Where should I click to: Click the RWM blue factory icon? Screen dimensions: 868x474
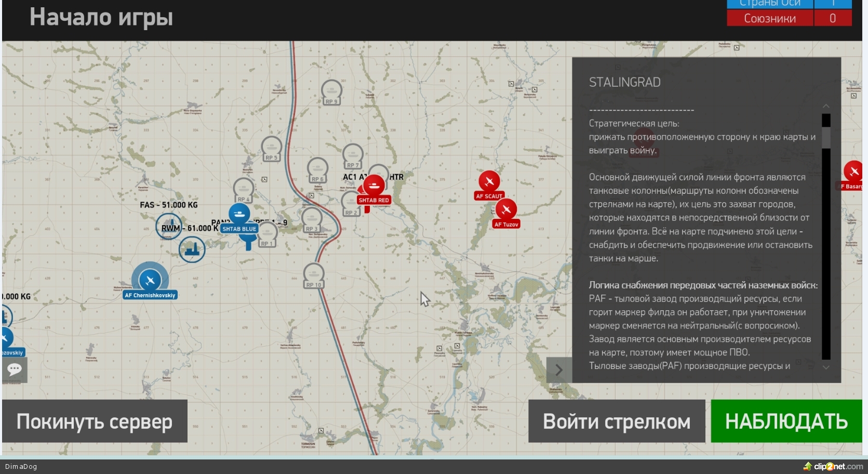(192, 249)
